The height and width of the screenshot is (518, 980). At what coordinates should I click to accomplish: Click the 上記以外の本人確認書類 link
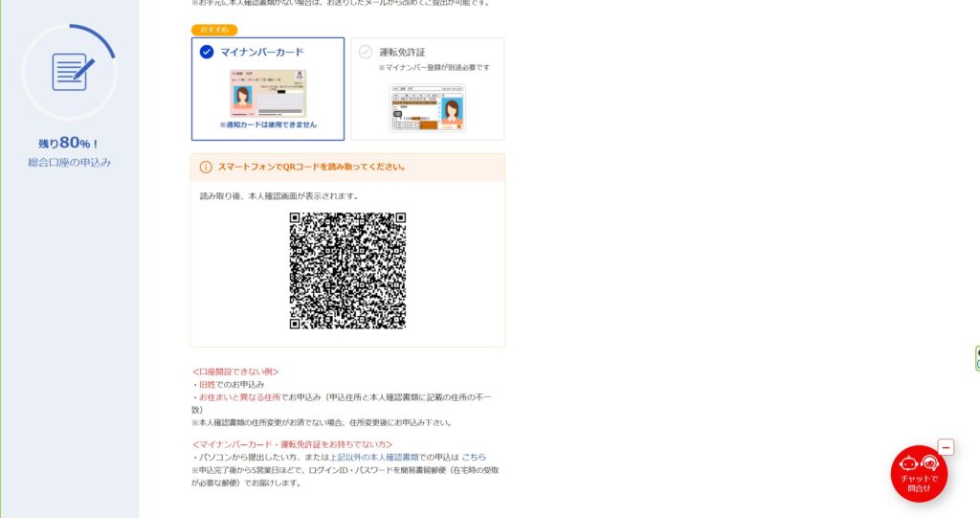point(374,458)
